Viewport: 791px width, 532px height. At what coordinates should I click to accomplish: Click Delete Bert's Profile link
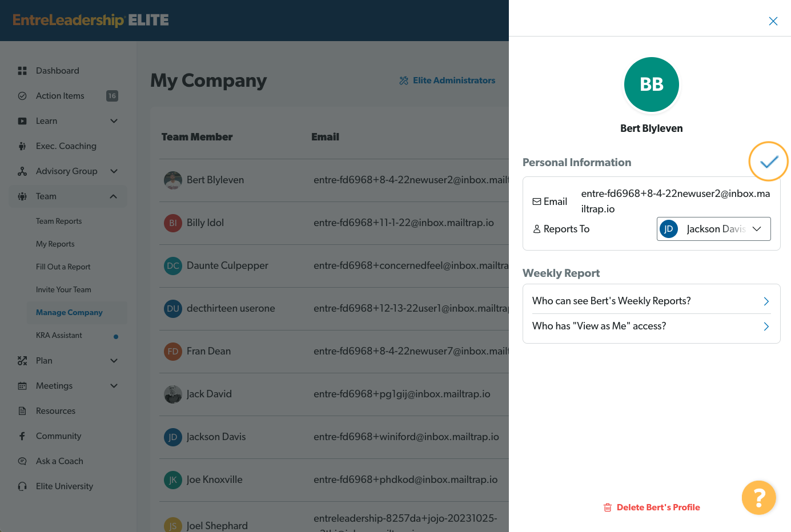pos(652,507)
